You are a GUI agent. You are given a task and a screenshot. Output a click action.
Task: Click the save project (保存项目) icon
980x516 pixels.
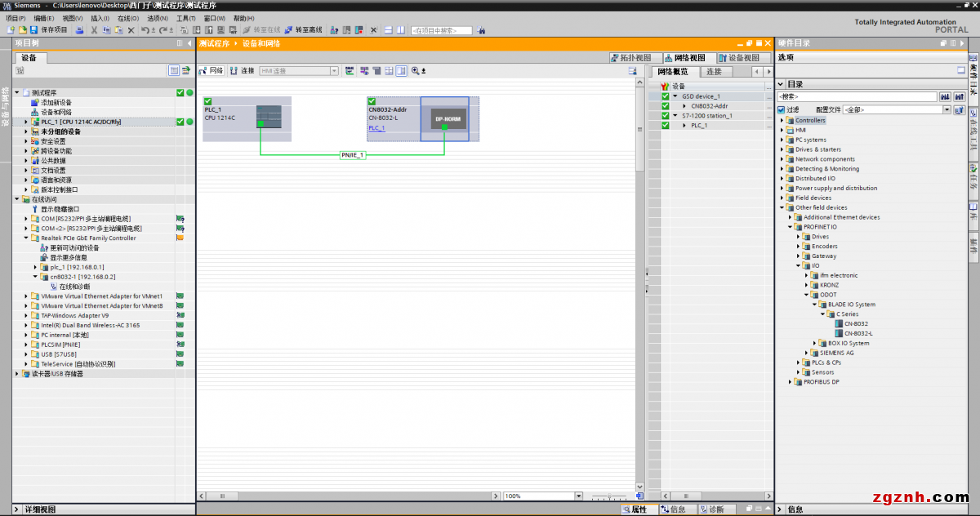click(x=35, y=30)
